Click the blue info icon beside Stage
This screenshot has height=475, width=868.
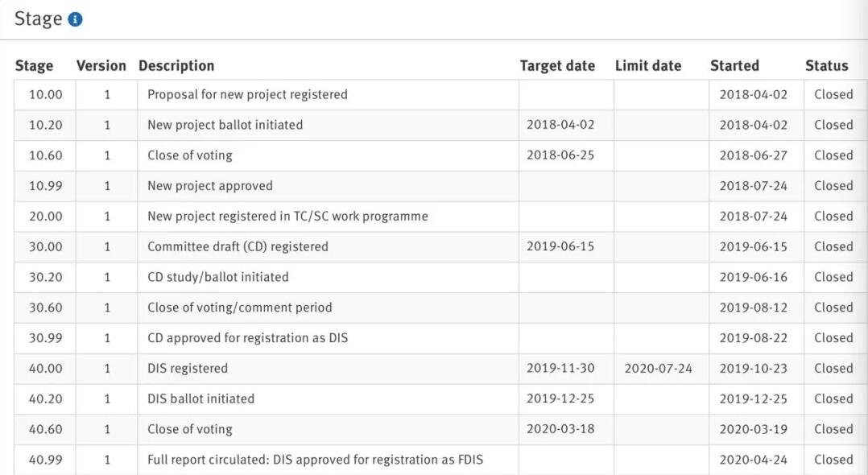76,19
